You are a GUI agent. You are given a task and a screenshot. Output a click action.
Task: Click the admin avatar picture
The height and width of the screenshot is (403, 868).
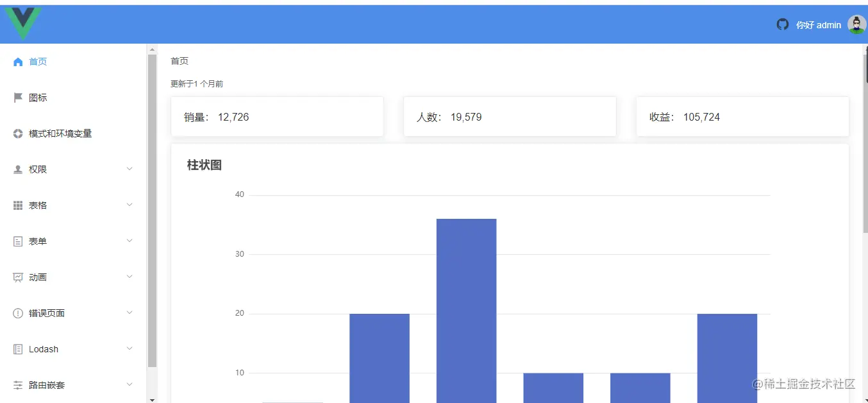click(856, 24)
